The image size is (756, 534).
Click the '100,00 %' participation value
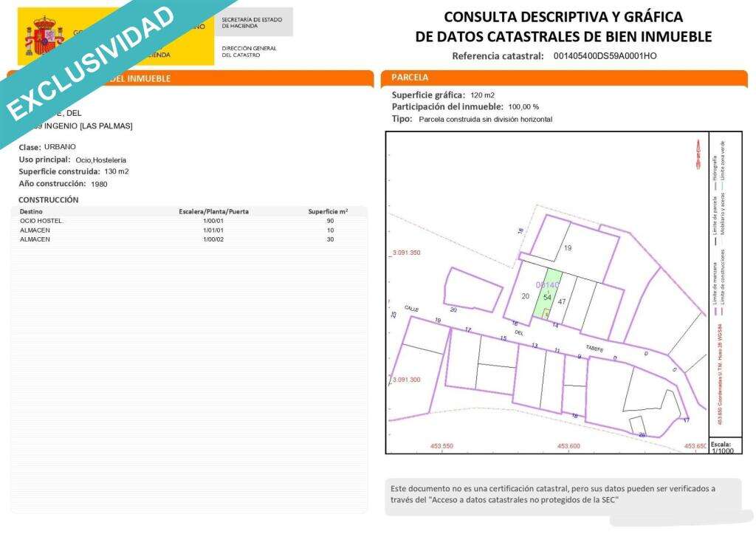pos(523,107)
